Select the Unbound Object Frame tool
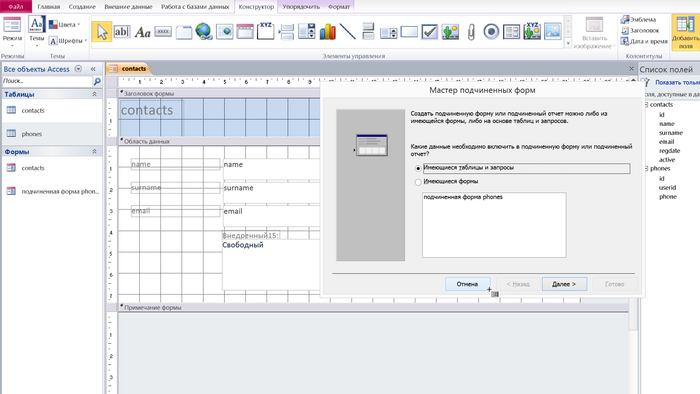The image size is (700, 394). pos(450,32)
